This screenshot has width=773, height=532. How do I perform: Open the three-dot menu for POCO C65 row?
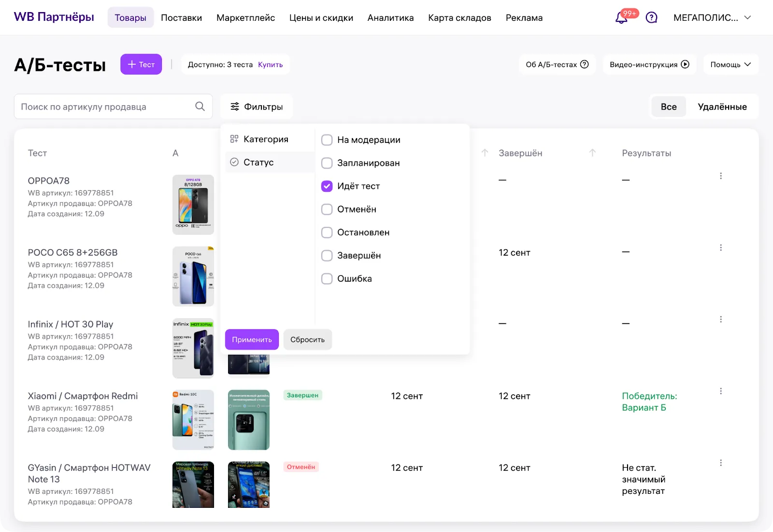[721, 248]
